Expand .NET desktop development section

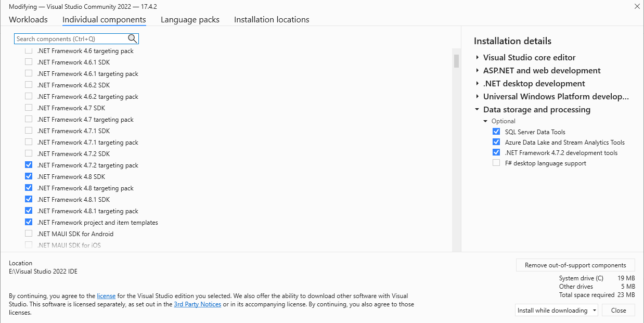click(477, 84)
